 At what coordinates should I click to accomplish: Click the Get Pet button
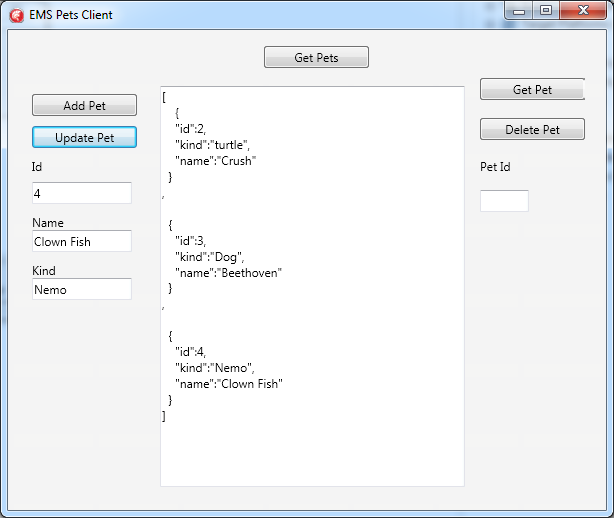pyautogui.click(x=532, y=89)
